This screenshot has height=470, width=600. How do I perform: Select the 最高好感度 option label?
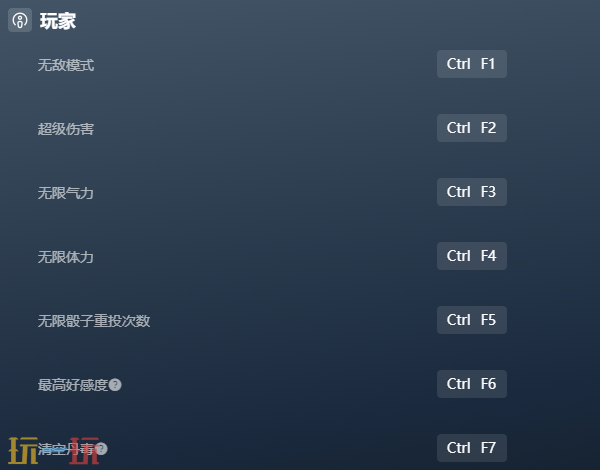73,385
